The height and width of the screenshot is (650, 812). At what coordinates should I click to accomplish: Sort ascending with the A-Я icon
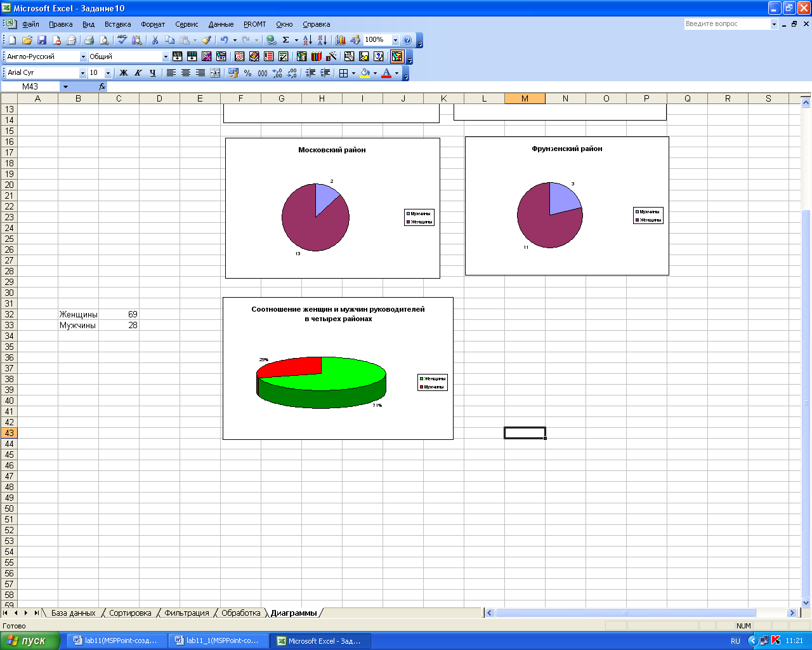[x=307, y=40]
